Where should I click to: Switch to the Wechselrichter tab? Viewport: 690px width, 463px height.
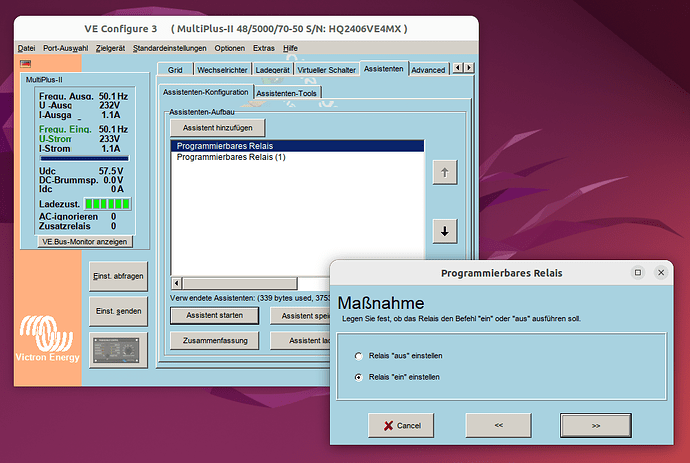(222, 70)
